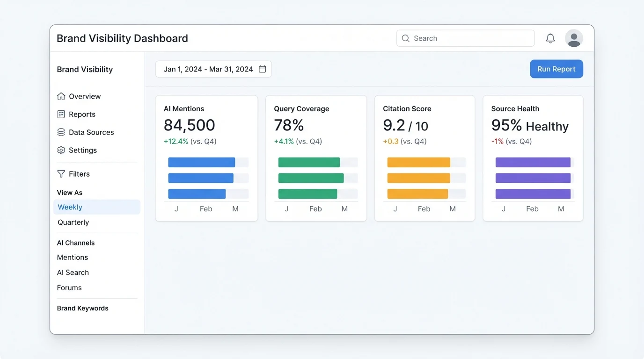Screen dimensions: 644x359
Task: Click the Data Sources database icon
Action: [x=61, y=132]
